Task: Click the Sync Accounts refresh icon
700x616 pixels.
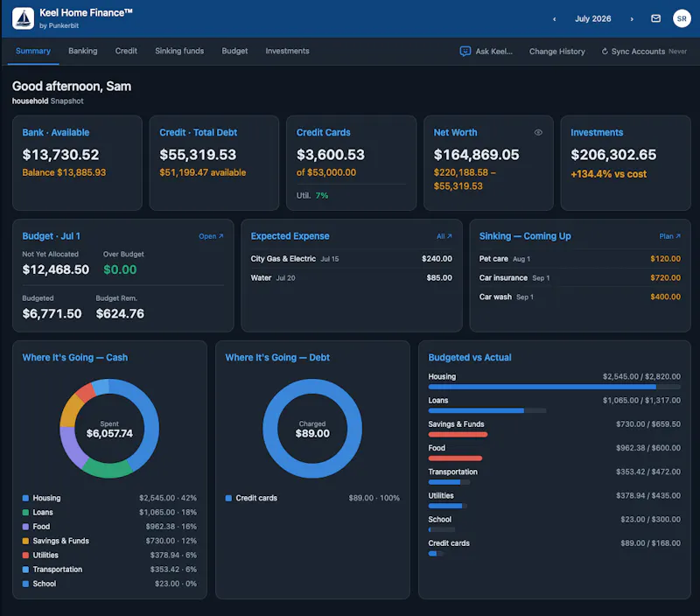Action: (605, 52)
